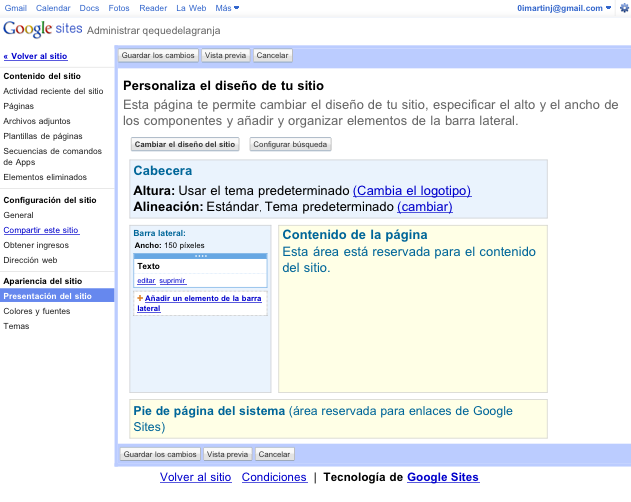
Task: Open Archivos adjuntos in the sidebar
Action: [x=37, y=121]
